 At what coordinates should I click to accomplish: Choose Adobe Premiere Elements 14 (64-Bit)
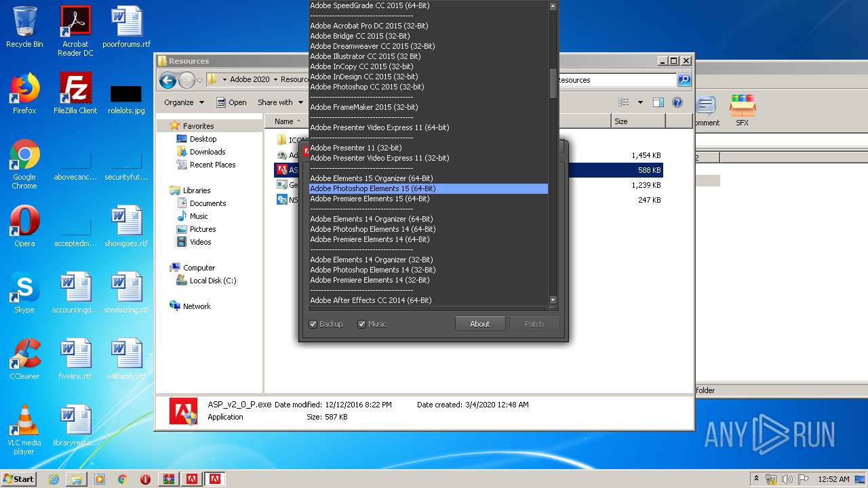(428, 239)
